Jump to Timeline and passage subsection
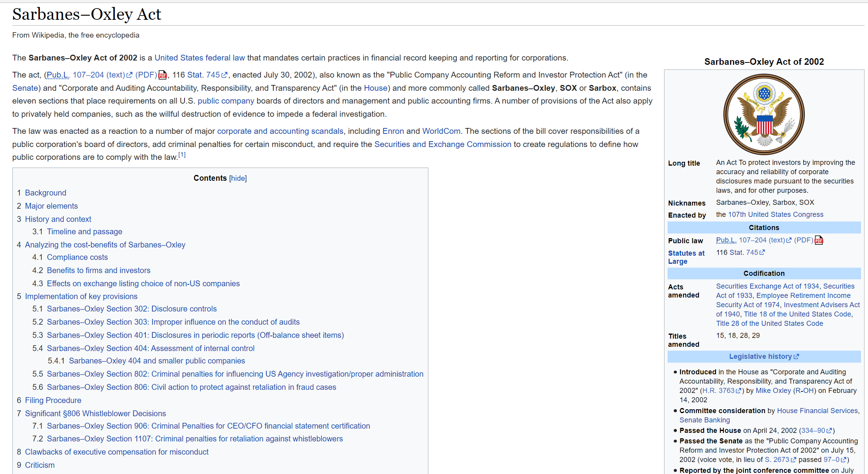 pyautogui.click(x=85, y=232)
